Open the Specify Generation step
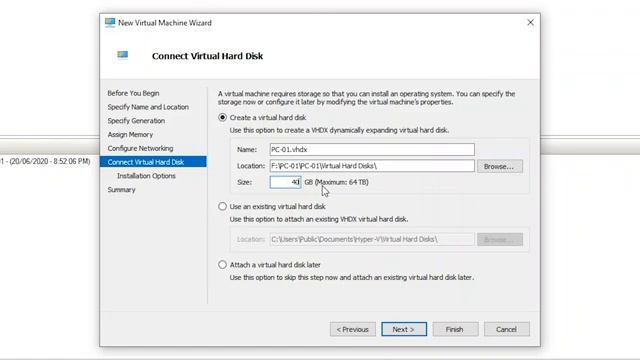This screenshot has height=360, width=640. point(136,121)
